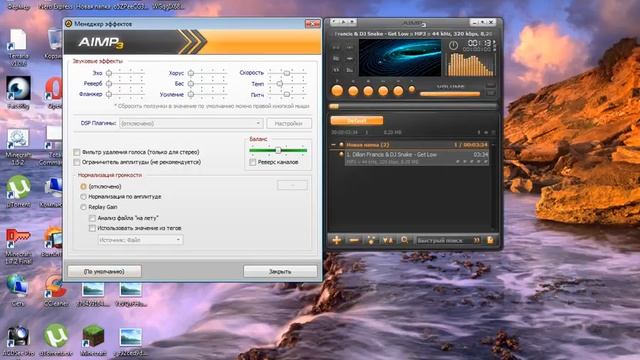Adjust the Фланжер effect slider
The width and height of the screenshot is (640, 360).
click(125, 94)
